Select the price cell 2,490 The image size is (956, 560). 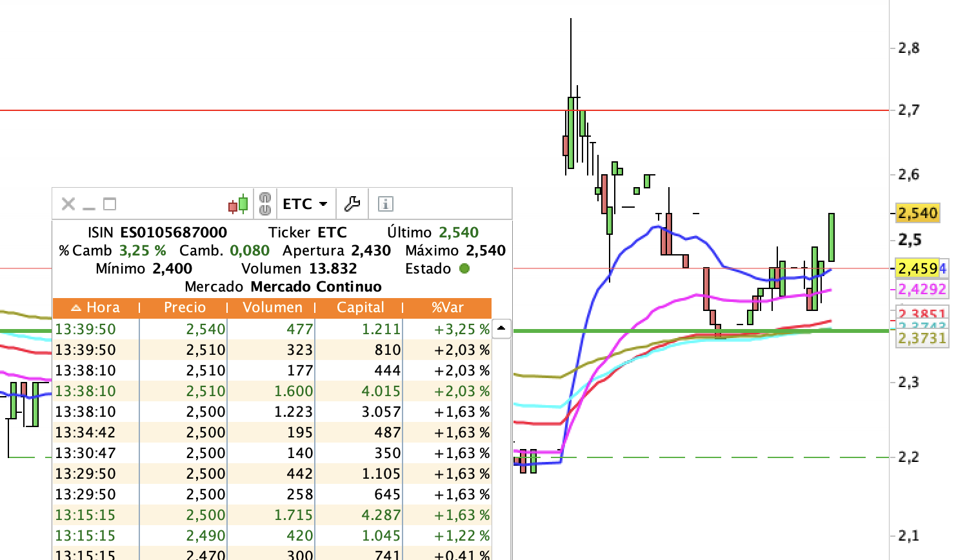[206, 535]
